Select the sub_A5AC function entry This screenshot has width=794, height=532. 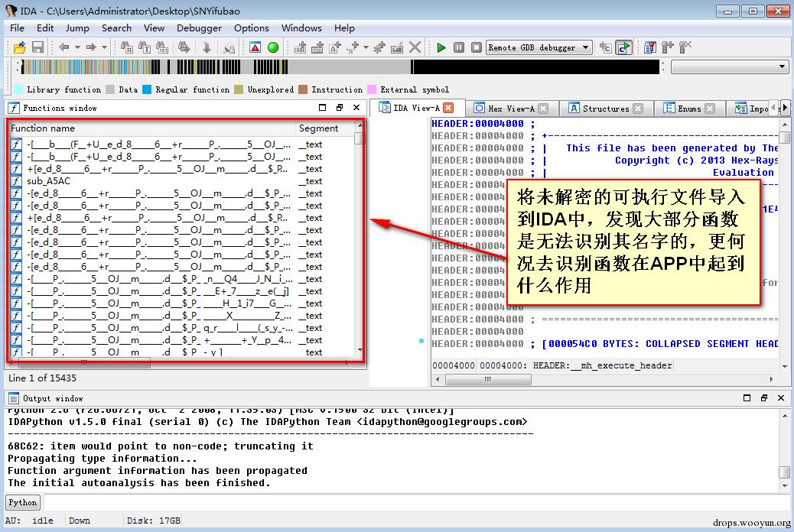[49, 181]
